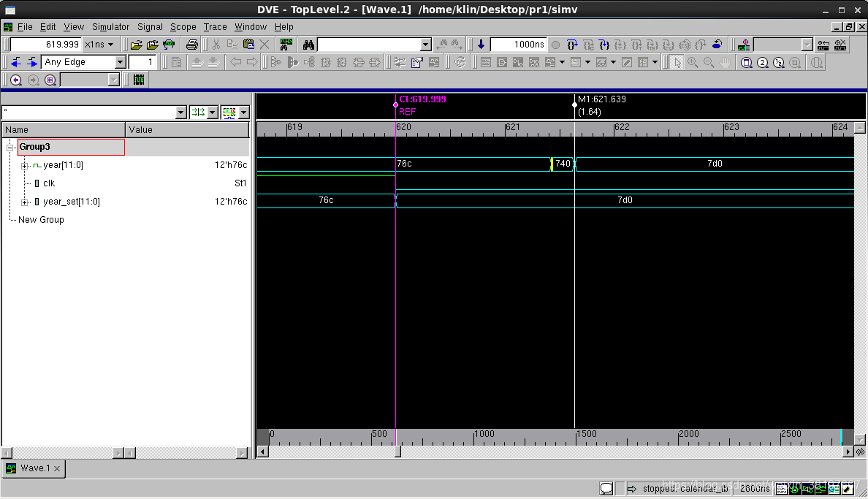This screenshot has height=499, width=868.
Task: Click the current time 619.999 field
Action: tap(46, 45)
